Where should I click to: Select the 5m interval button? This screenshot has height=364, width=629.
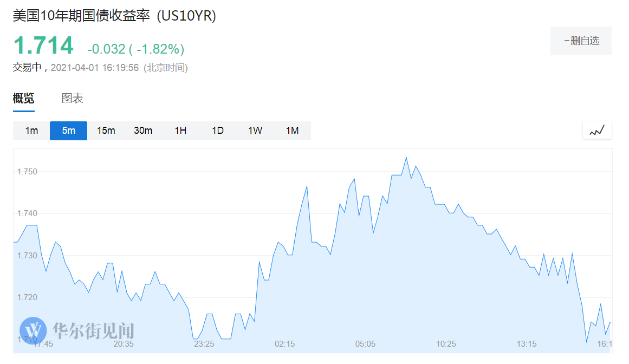click(68, 131)
